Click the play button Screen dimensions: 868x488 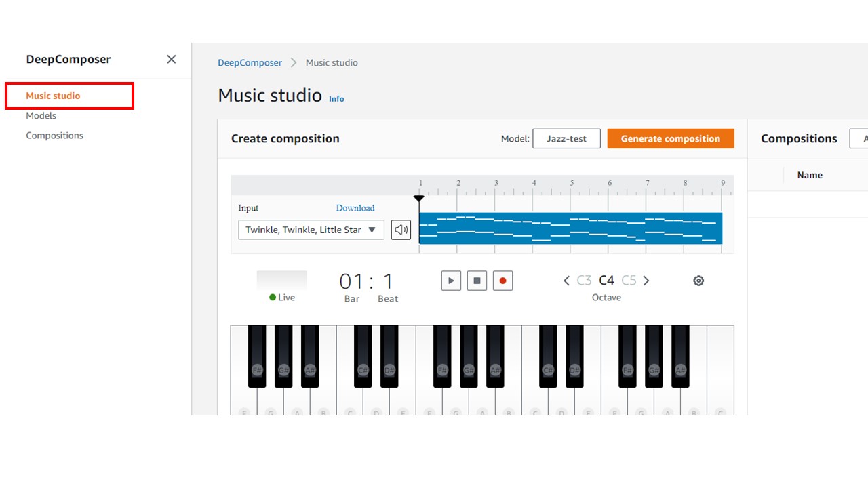tap(451, 281)
